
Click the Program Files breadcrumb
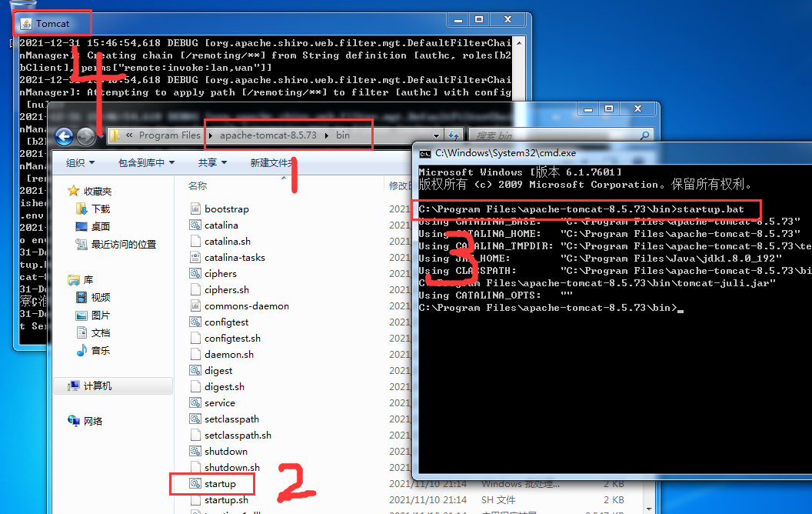point(169,135)
